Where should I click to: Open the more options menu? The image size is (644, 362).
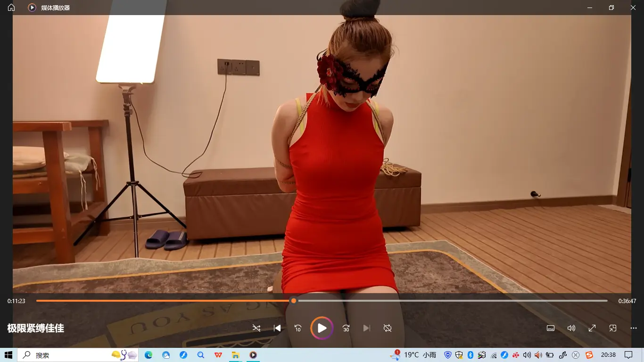click(633, 328)
